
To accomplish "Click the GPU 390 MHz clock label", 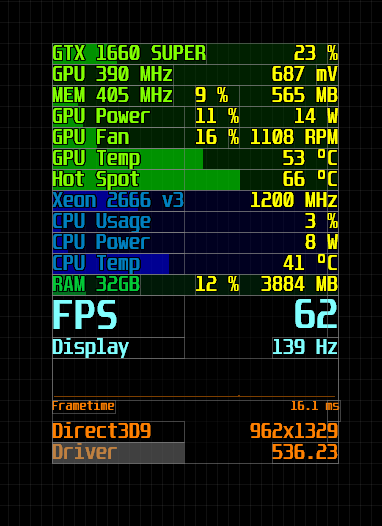I will click(x=113, y=74).
